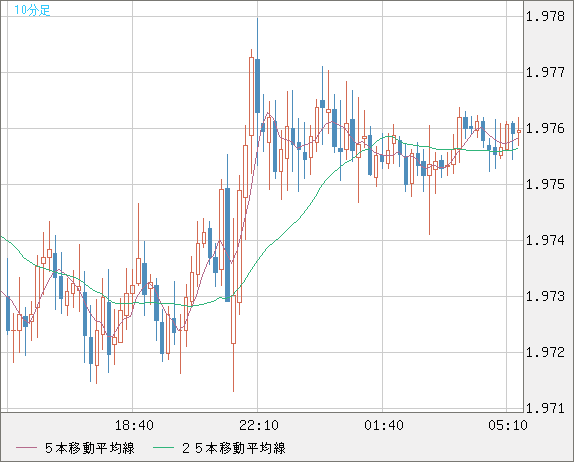The width and height of the screenshot is (574, 462).
Task: Select the 1.977 price axis label
Action: 545,72
